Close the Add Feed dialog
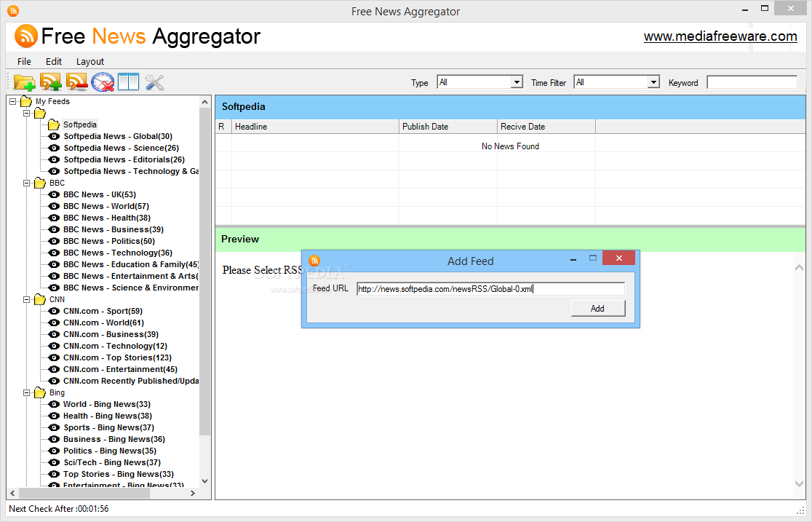 619,258
